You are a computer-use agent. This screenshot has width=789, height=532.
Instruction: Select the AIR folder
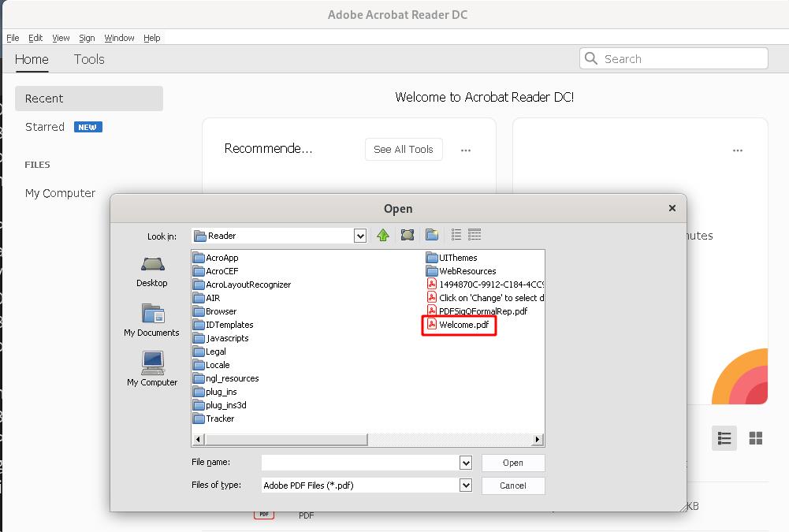(x=207, y=298)
